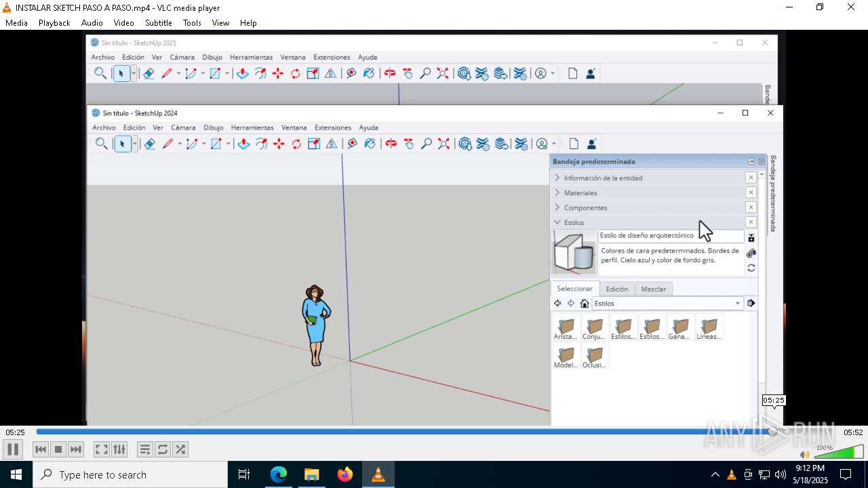Toggle the VLC playlist view

point(144,449)
